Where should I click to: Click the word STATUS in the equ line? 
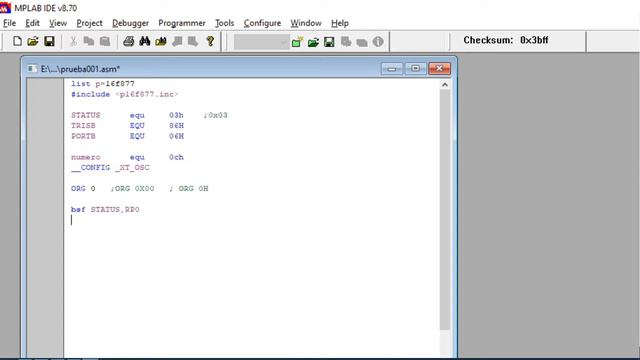pos(86,115)
